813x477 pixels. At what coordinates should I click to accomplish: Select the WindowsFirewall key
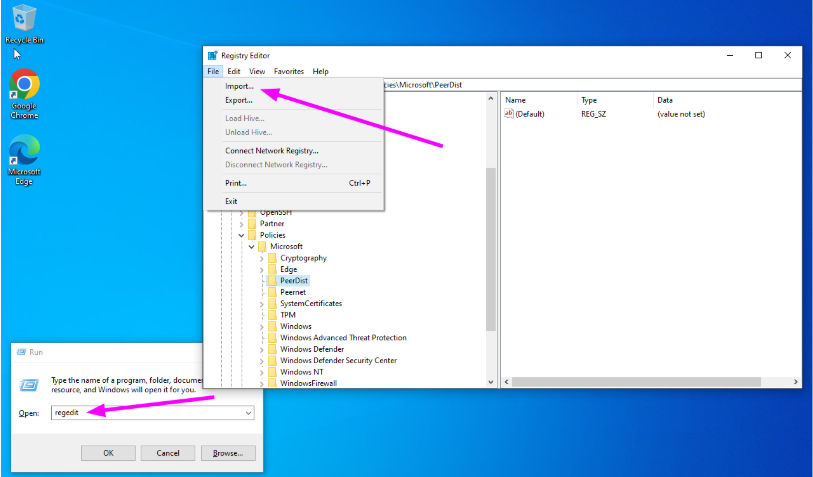pos(309,383)
